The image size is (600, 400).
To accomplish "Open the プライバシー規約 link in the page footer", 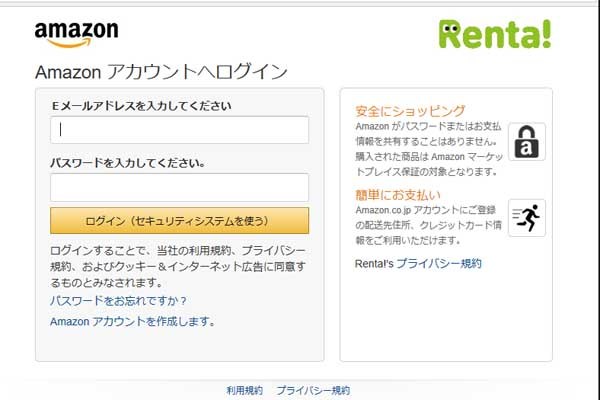I will pyautogui.click(x=313, y=390).
